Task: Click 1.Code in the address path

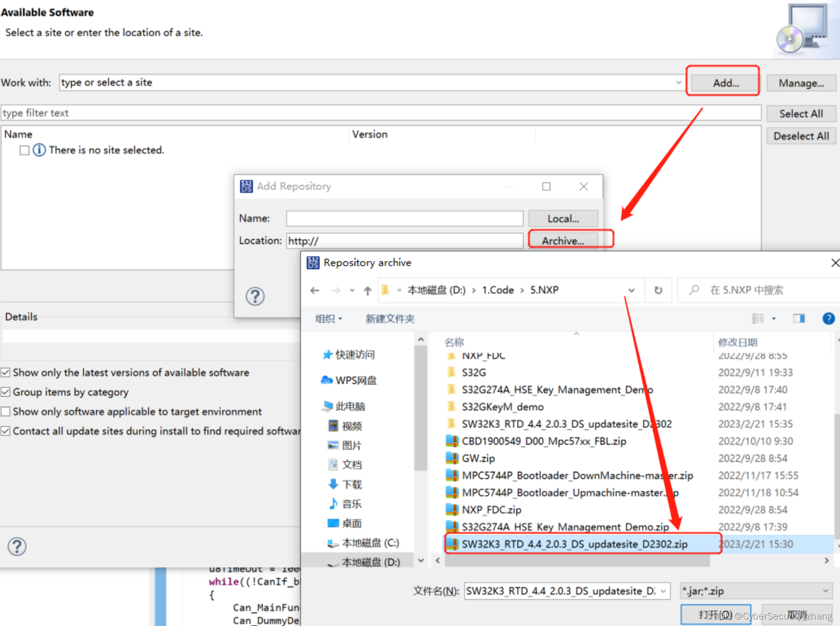Action: 498,290
